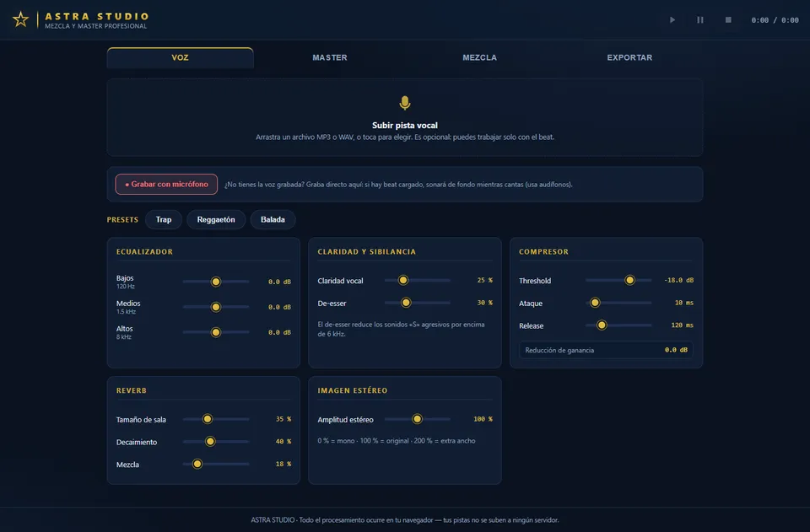Click the Threshold slider handle
Viewport: 810px width, 532px height.
click(629, 280)
